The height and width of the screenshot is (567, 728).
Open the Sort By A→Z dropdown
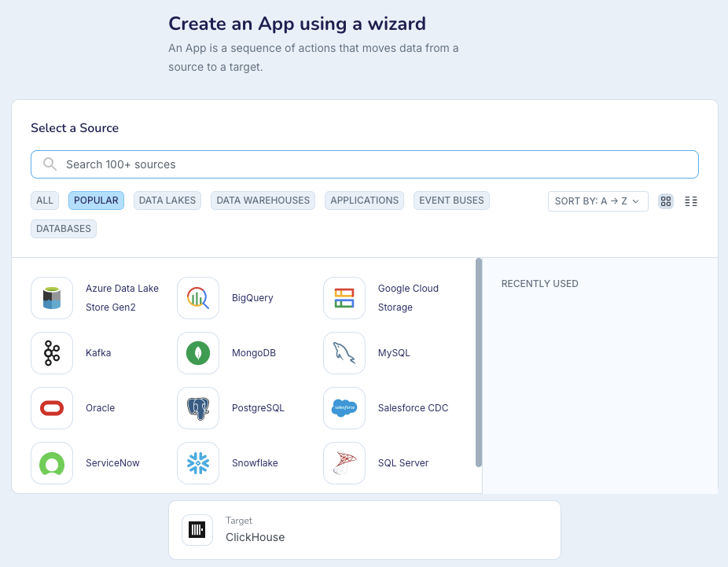click(598, 201)
